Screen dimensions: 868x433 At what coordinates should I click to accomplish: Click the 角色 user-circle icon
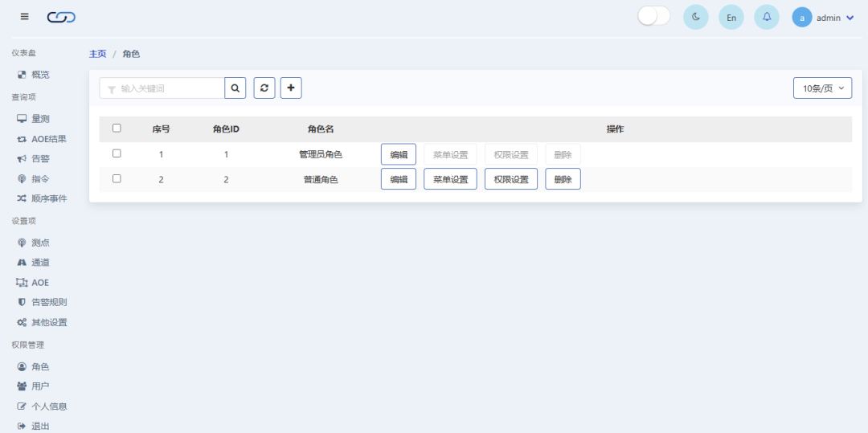(x=22, y=366)
